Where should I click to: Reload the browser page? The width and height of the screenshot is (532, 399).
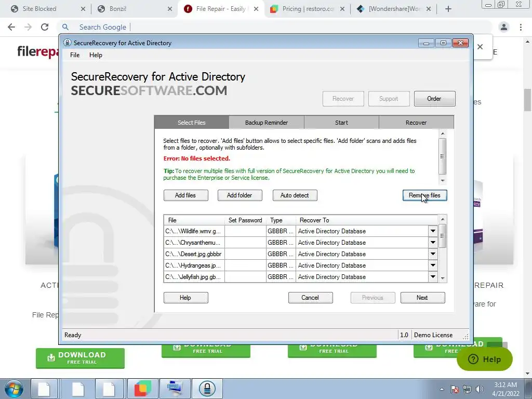45,27
